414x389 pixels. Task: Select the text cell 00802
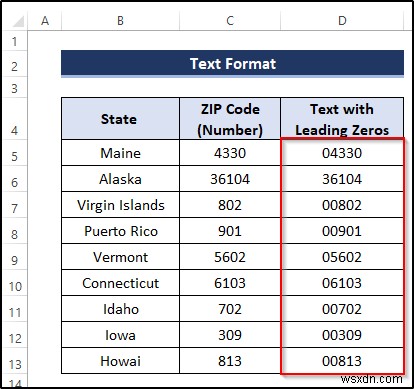(x=342, y=205)
